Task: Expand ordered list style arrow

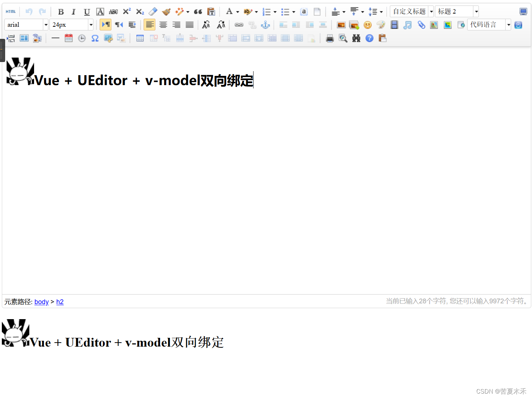Action: pyautogui.click(x=275, y=12)
